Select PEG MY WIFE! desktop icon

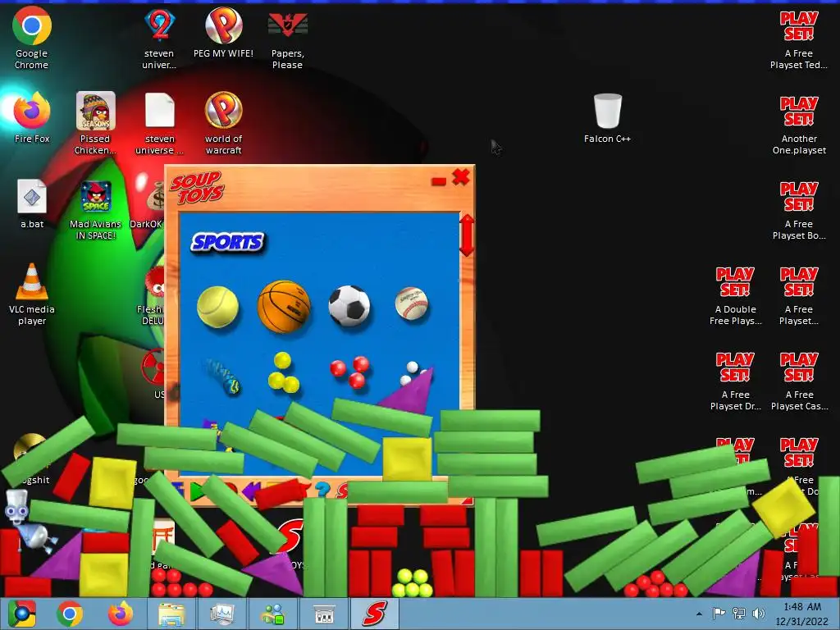(x=223, y=32)
